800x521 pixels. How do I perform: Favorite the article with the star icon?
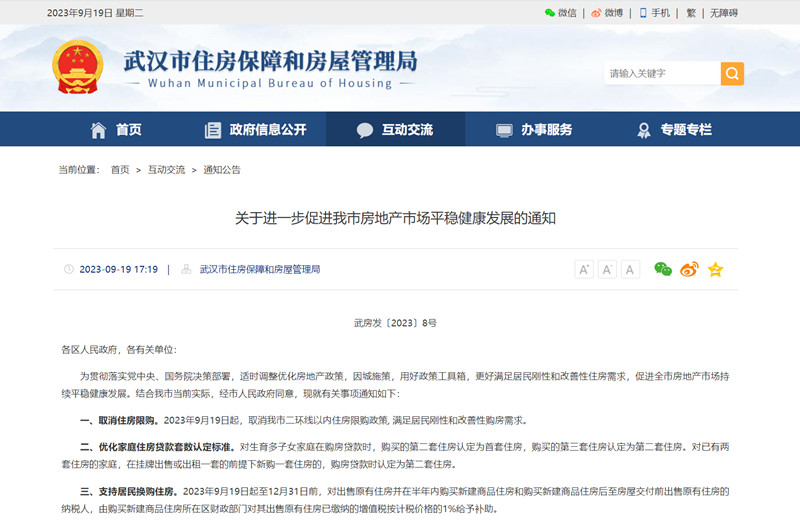[715, 269]
